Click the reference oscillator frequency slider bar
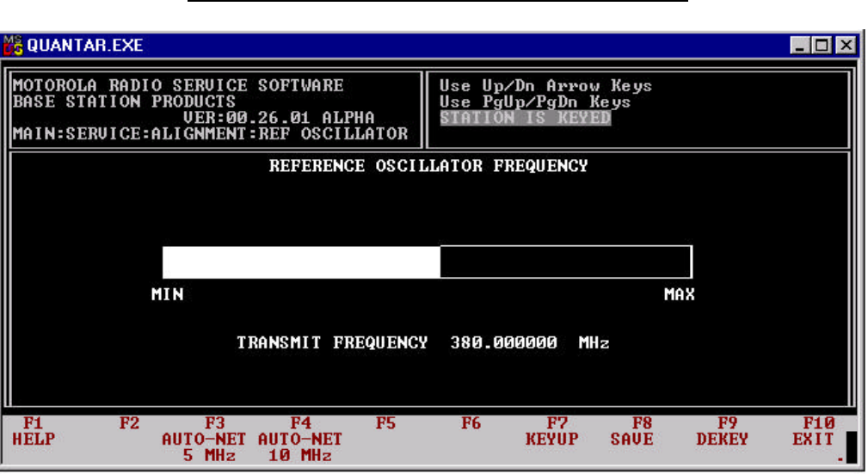The image size is (868, 474). click(x=428, y=262)
